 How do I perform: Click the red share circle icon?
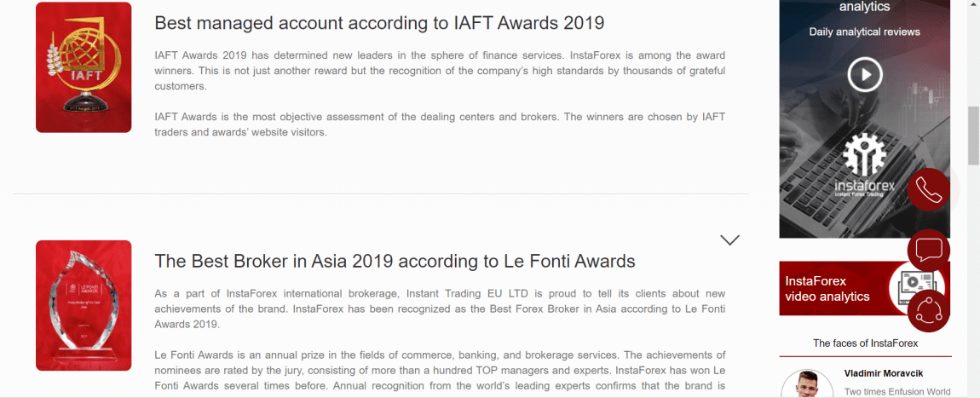pos(929,310)
